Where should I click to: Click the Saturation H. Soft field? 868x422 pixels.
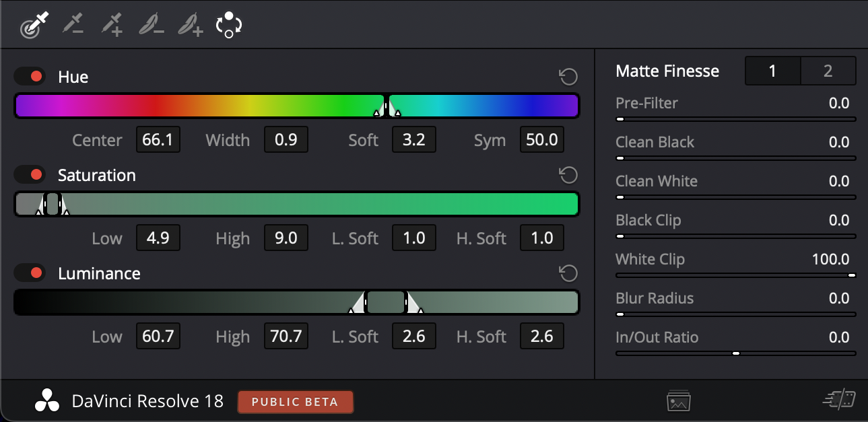(x=542, y=238)
